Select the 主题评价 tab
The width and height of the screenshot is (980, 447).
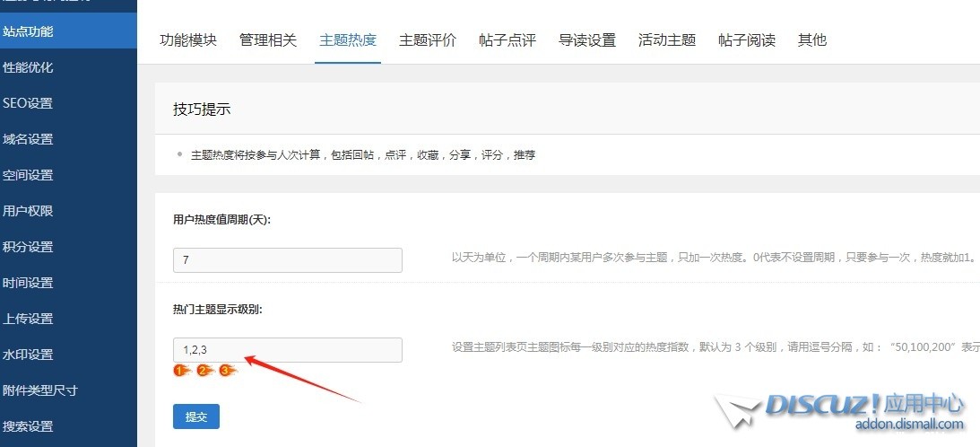point(428,40)
